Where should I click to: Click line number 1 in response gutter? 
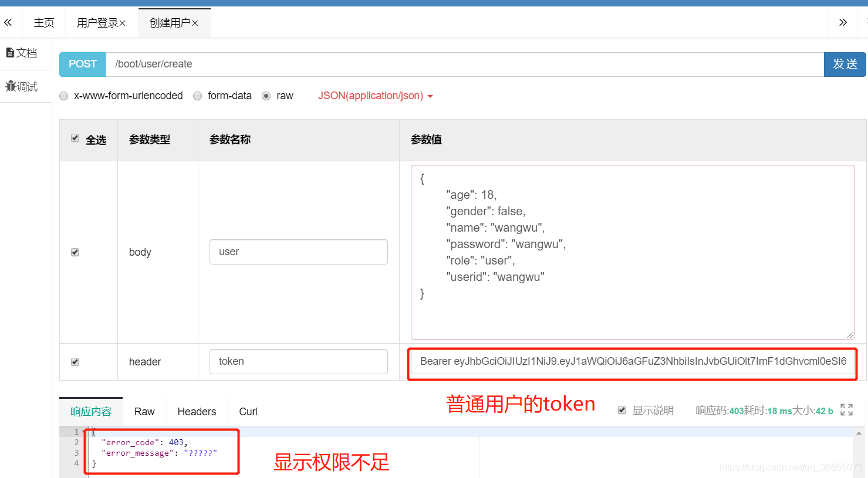pyautogui.click(x=76, y=432)
